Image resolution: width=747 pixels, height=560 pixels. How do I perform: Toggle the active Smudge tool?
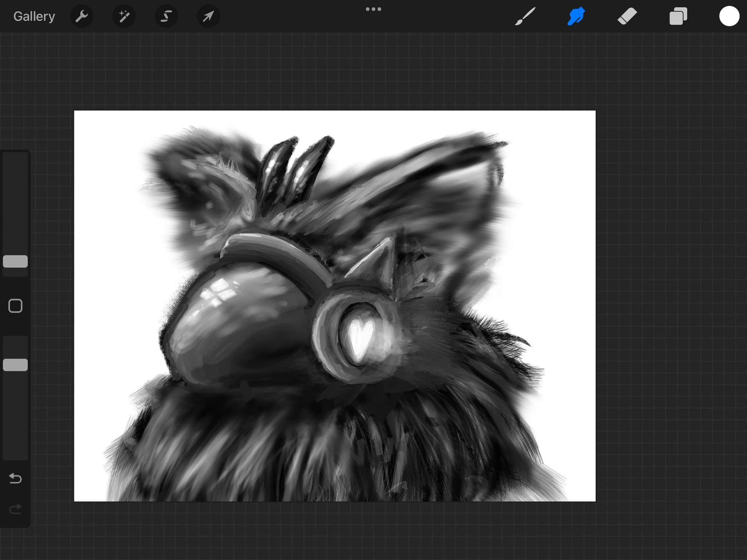click(576, 16)
